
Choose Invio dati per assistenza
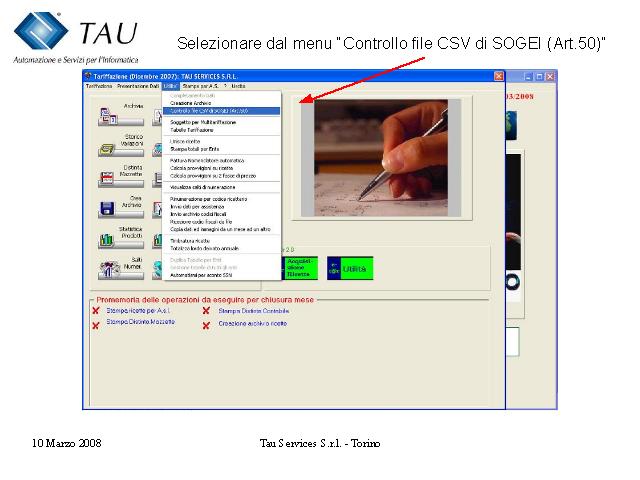coord(221,207)
